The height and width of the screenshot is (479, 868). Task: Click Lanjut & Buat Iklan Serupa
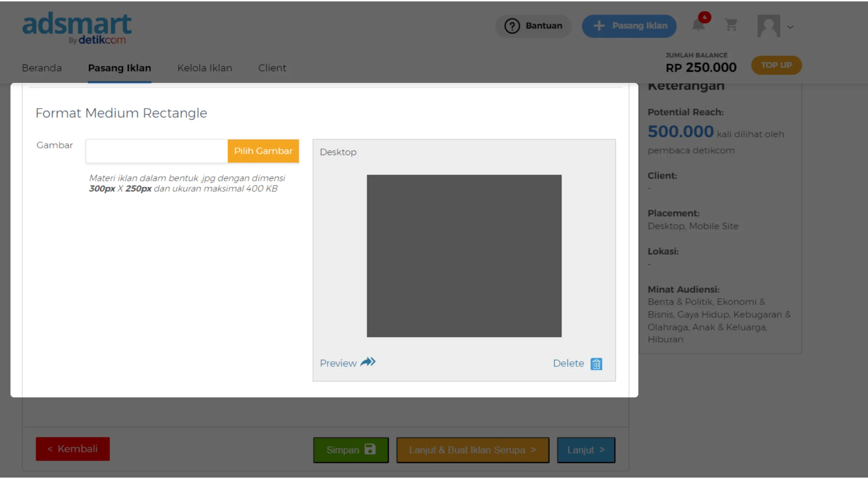[472, 450]
